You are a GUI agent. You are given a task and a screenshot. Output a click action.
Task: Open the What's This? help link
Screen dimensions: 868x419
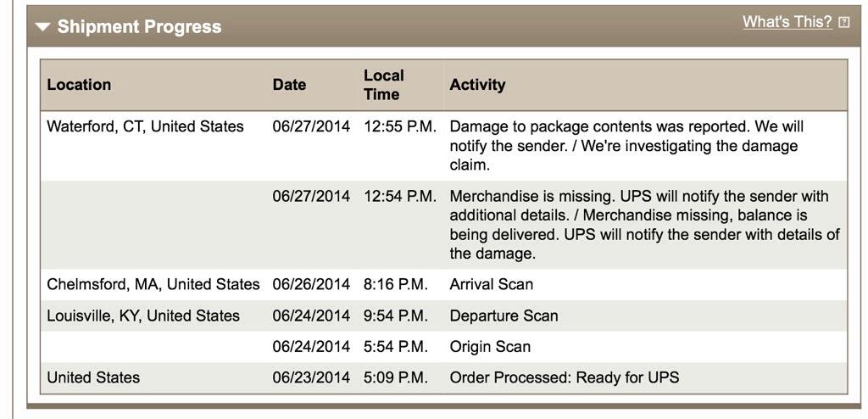coord(787,22)
